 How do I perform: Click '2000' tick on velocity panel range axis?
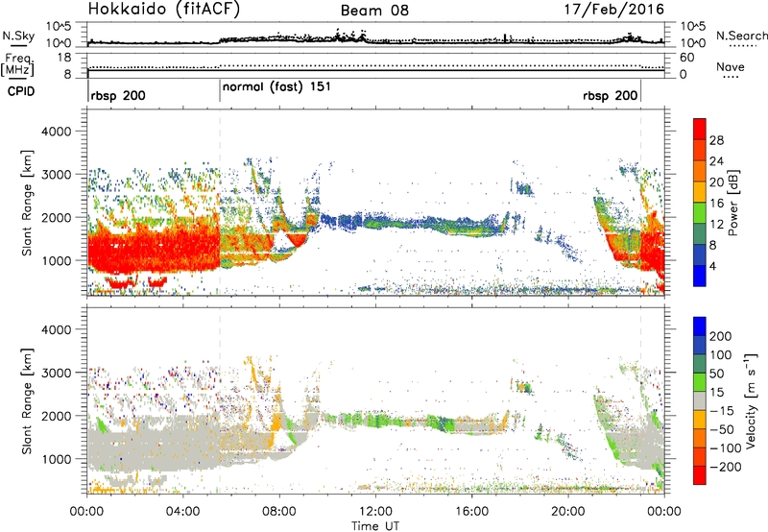[56, 416]
